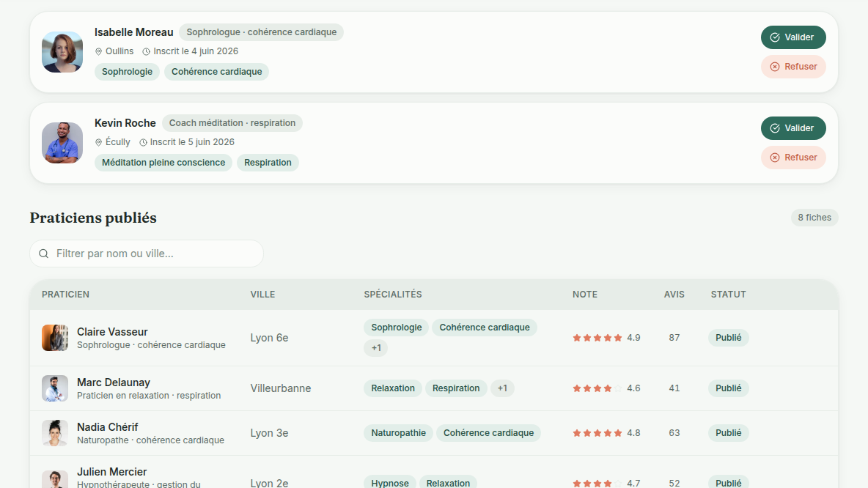Click Marc Delaunay's avatar thumbnail

click(x=55, y=388)
